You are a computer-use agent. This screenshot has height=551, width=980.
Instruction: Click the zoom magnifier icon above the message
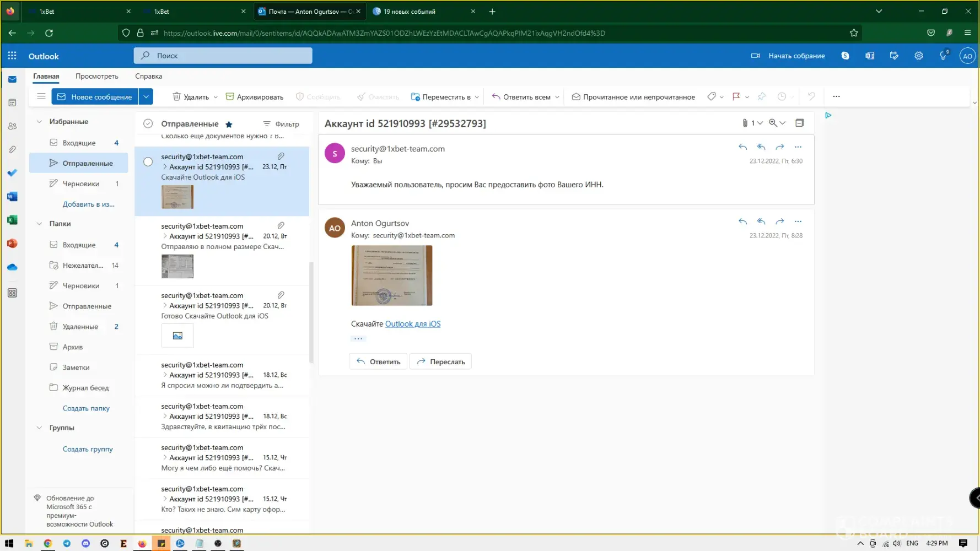coord(773,123)
